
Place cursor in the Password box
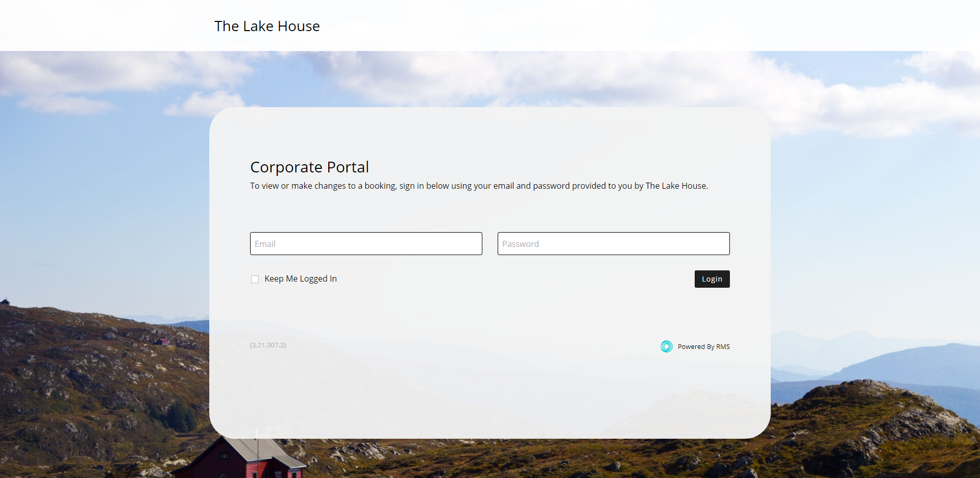pos(613,243)
